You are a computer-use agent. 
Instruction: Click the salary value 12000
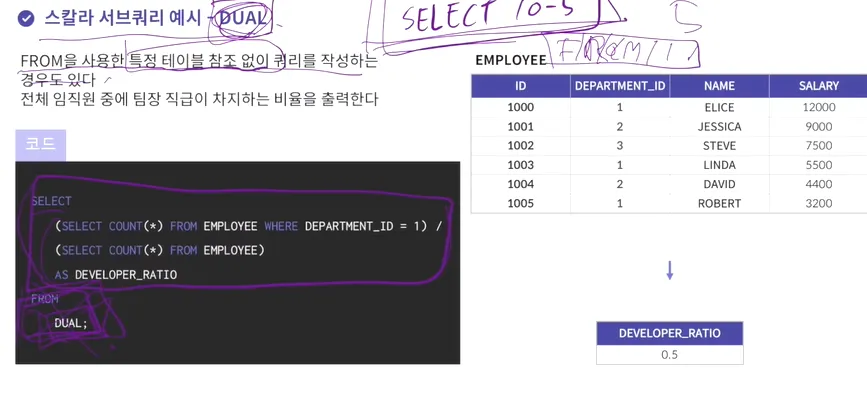(x=818, y=107)
